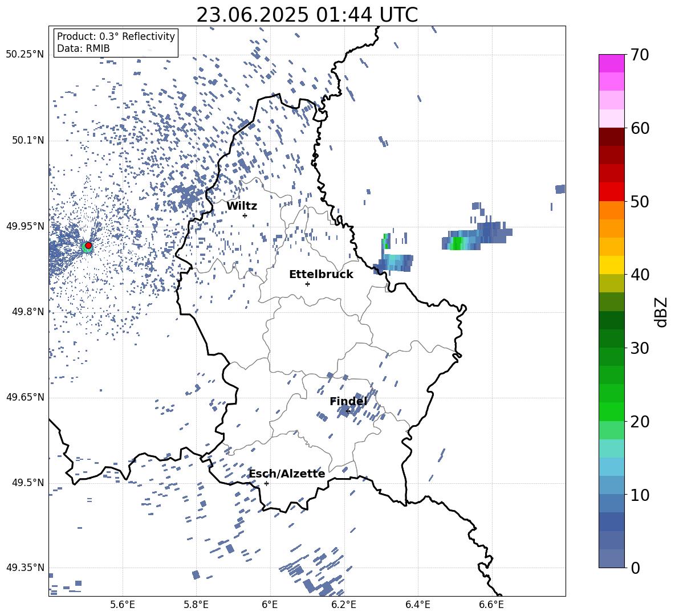Viewport: 675px width, 616px height.
Task: Click the 49.65°N latitude label
Action: click(25, 397)
